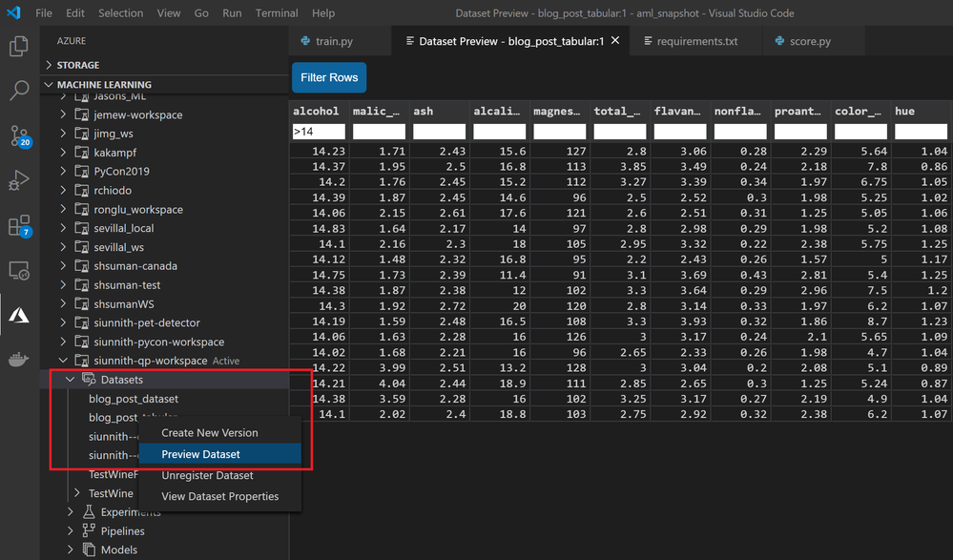This screenshot has height=560, width=953.
Task: Expand the sevillal_local workspace
Action: [63, 227]
